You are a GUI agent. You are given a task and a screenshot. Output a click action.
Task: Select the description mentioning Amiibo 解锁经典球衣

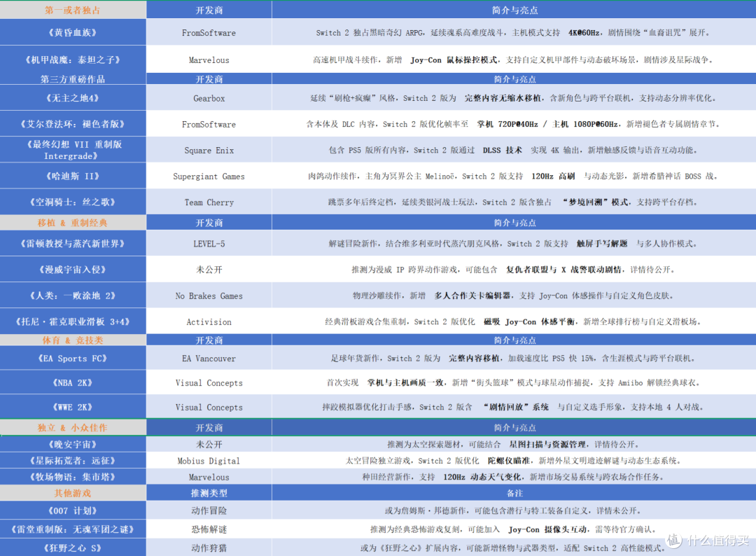514,382
